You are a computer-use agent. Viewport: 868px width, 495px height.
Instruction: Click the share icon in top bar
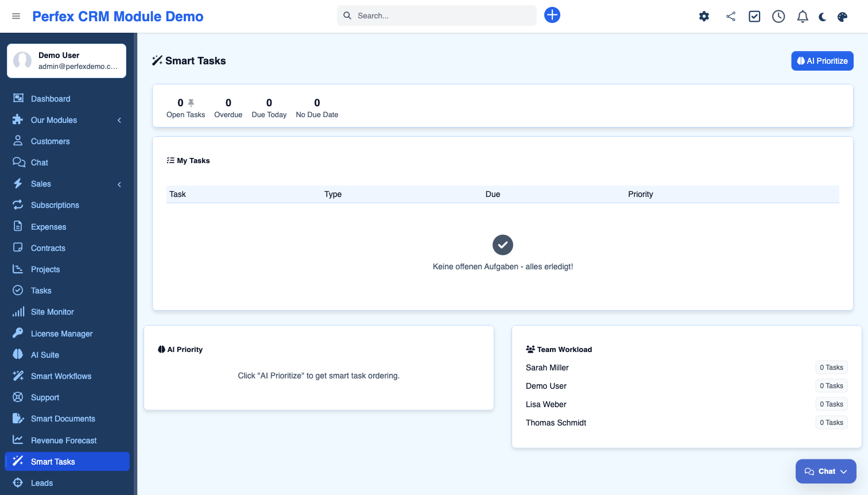click(x=730, y=17)
